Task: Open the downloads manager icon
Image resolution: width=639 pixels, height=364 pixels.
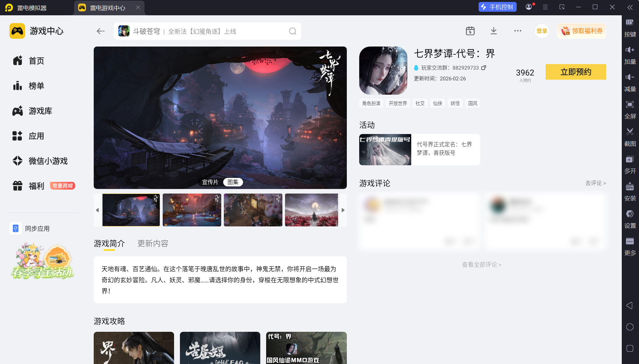Action: (494, 31)
